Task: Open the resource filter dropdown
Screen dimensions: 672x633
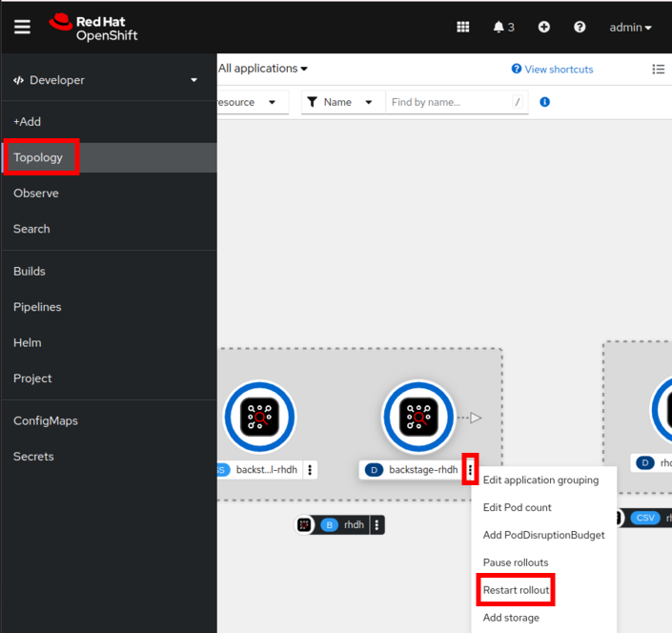Action: coord(253,102)
